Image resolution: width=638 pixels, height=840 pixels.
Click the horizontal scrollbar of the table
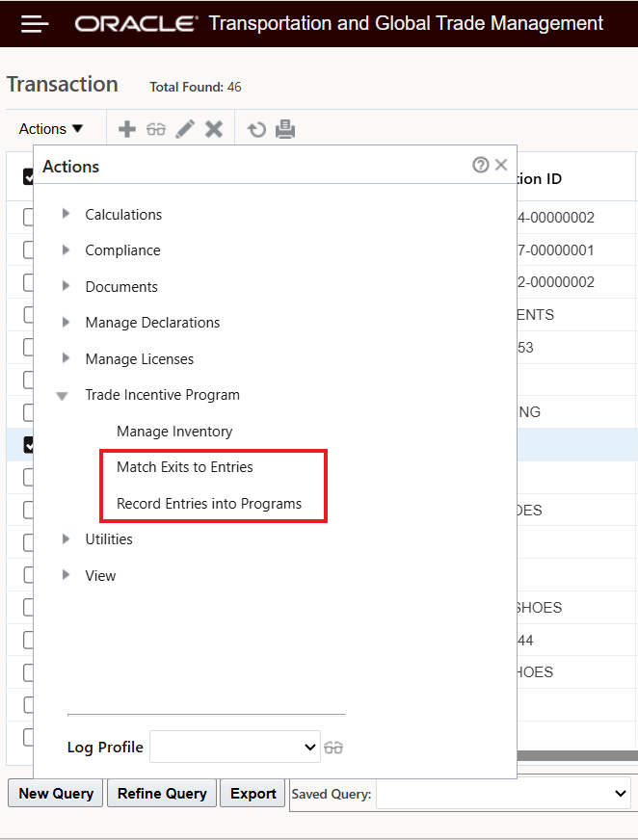click(577, 755)
